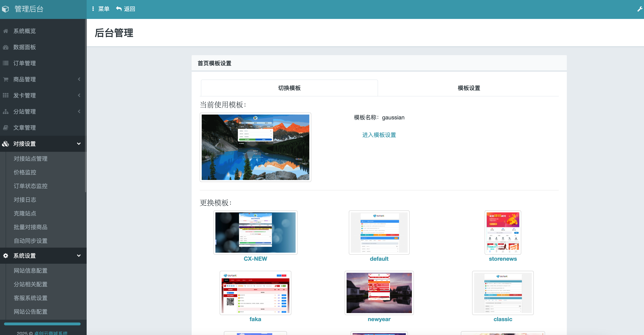The image size is (644, 335).
Task: Click the three-dot 菜单 icon
Action: (x=93, y=9)
